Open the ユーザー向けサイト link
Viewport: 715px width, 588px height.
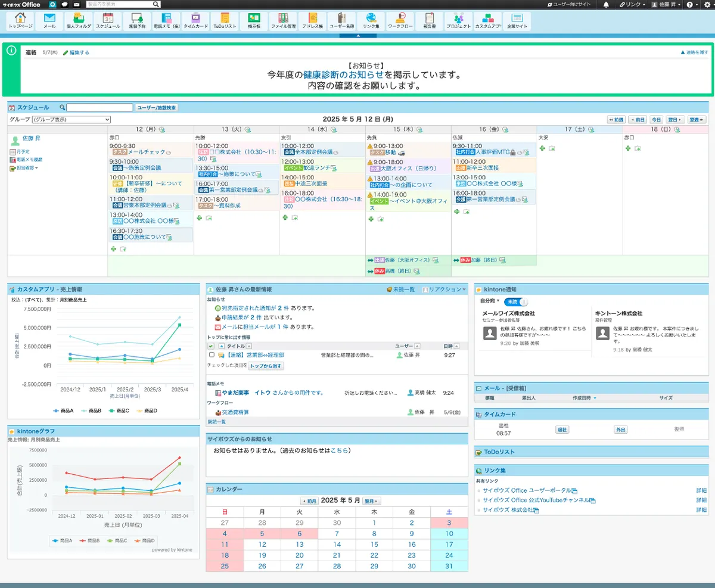(x=569, y=4)
